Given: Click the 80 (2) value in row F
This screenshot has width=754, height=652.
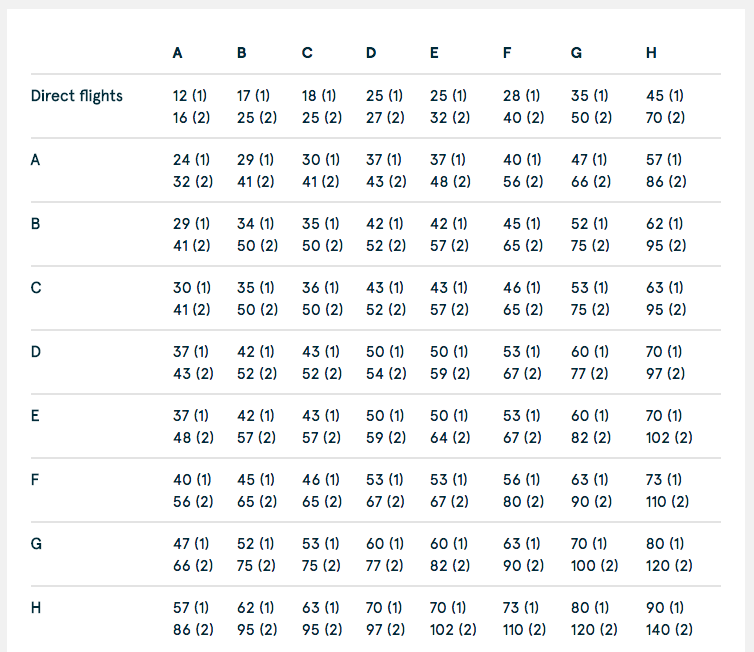Looking at the screenshot, I should coord(523,502).
